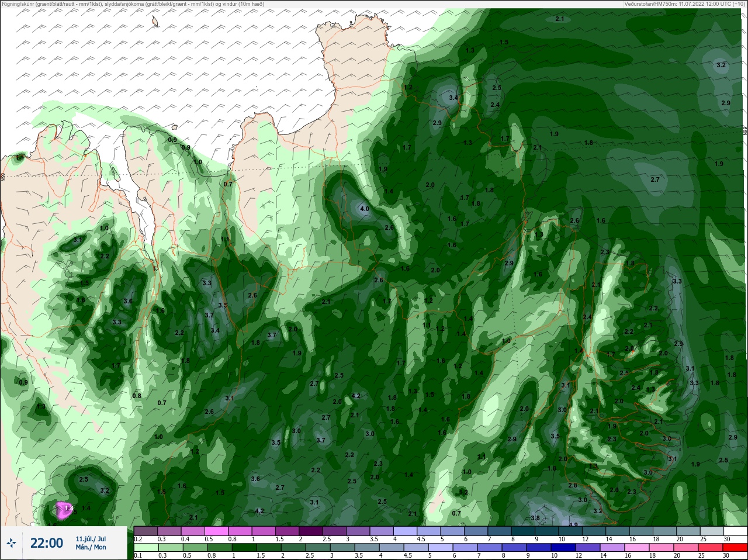This screenshot has width=748, height=560.
Task: Select lower legend palest green swatch between 0.1 and 0.3
Action: pos(146,548)
